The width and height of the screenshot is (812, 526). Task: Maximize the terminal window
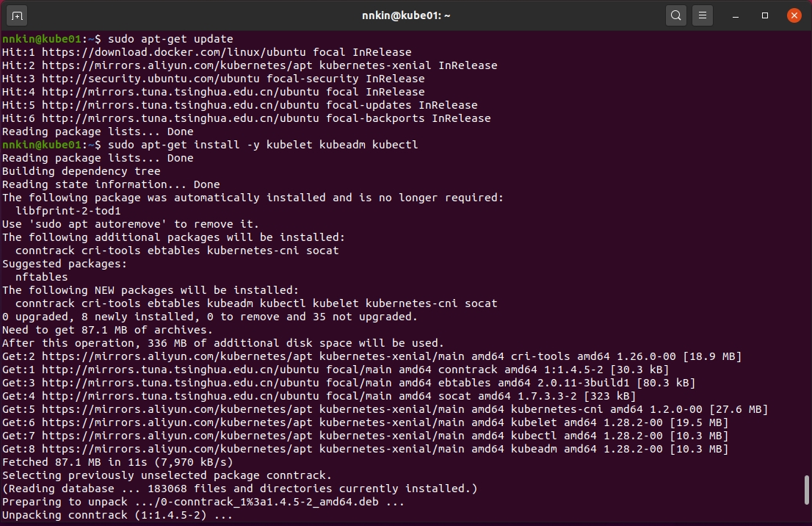coord(765,15)
